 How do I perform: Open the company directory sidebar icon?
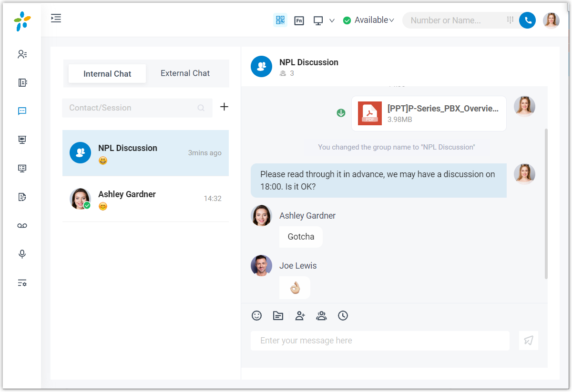[22, 83]
